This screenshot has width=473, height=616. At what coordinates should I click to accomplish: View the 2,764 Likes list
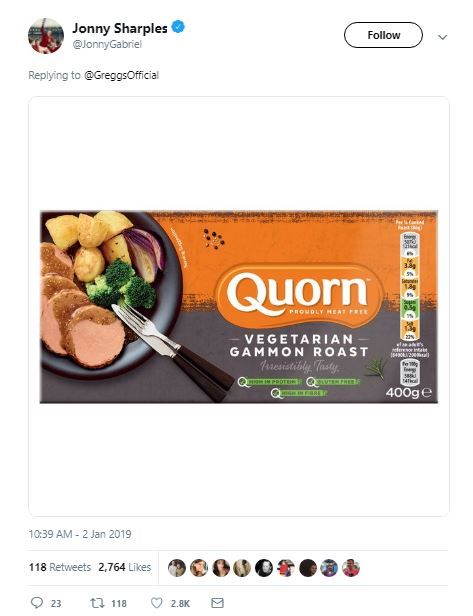point(125,567)
